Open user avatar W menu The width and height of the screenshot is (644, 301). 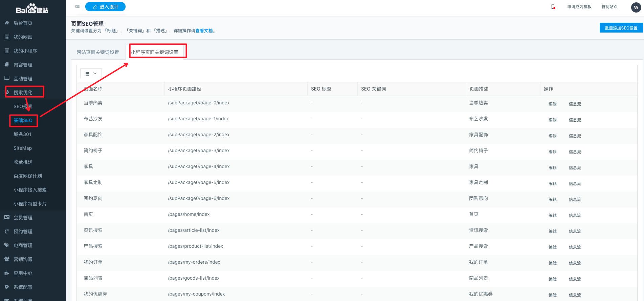coord(636,7)
